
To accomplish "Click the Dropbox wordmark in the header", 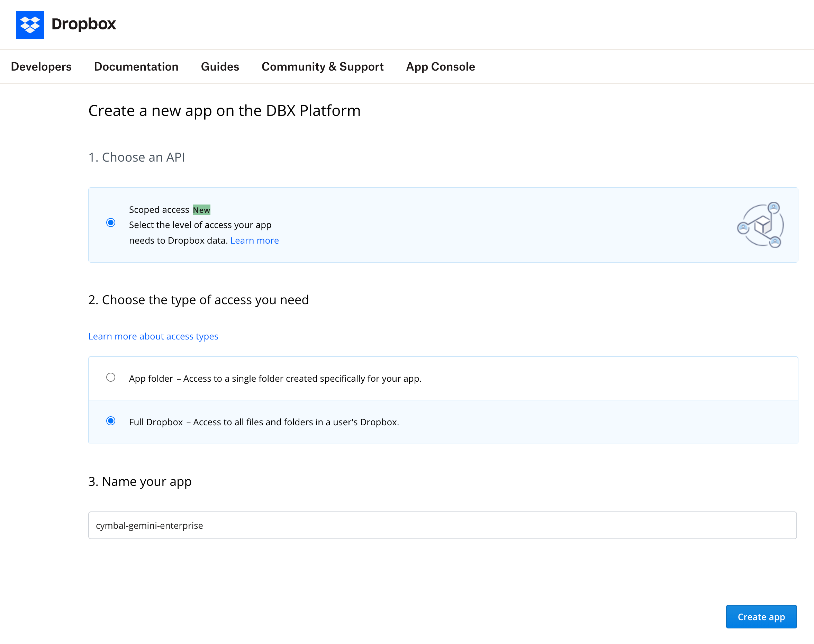I will point(84,24).
